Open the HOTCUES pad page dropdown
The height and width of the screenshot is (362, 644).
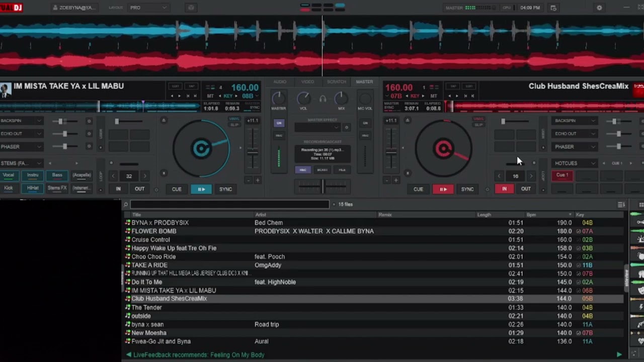(575, 163)
